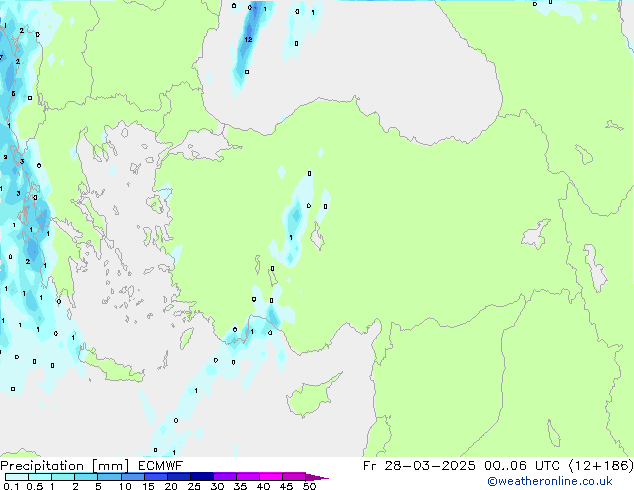Click the 25–30 mm dark navy legend swatch
The height and width of the screenshot is (490, 634).
(202, 477)
